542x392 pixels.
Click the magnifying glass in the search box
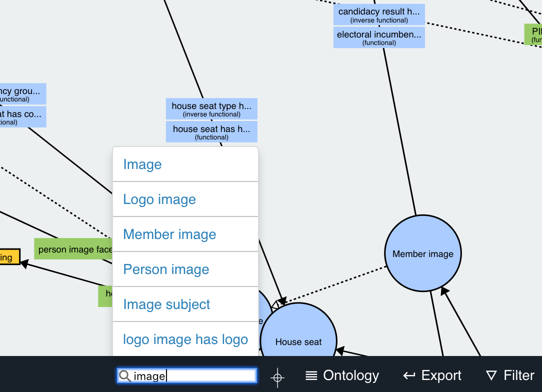click(x=124, y=375)
